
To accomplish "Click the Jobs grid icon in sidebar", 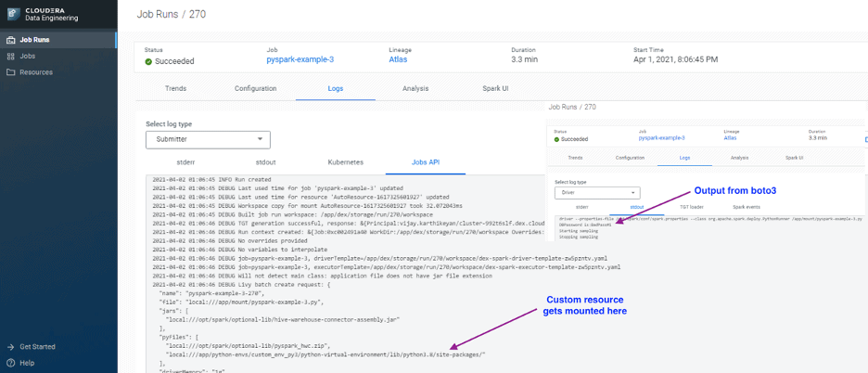I will click(11, 56).
